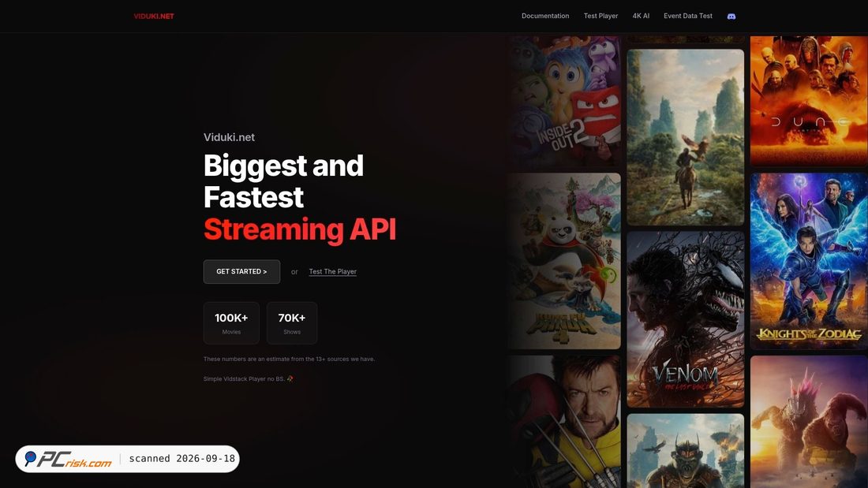The width and height of the screenshot is (868, 488).
Task: Select the crowned ape poster
Action: click(685, 451)
